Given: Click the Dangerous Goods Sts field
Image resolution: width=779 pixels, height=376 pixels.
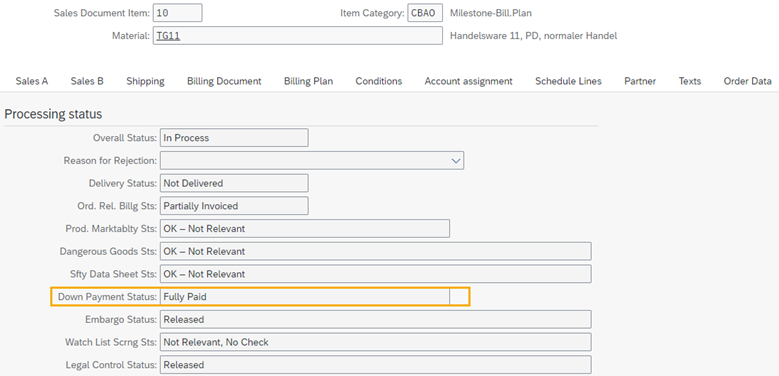Looking at the screenshot, I should [376, 251].
